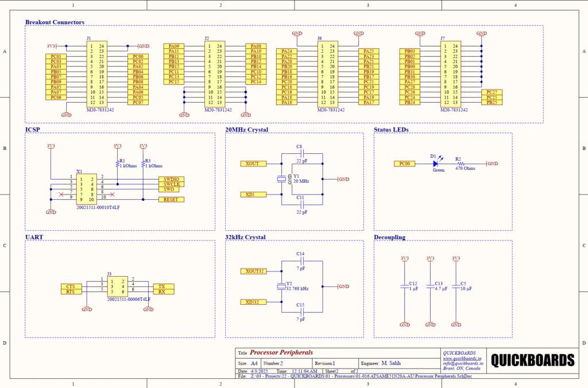Click the XOUT32 net port
Image resolution: width=588 pixels, height=388 pixels.
point(253,271)
